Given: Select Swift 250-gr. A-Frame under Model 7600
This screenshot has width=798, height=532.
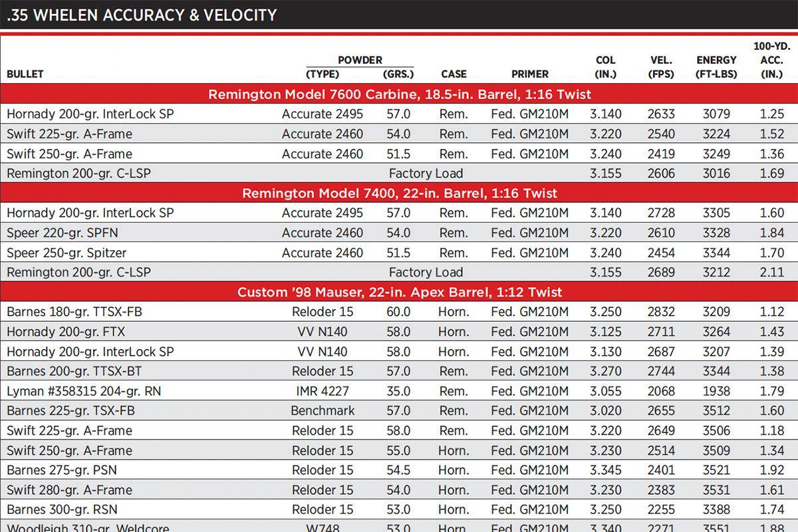Looking at the screenshot, I should [x=69, y=154].
